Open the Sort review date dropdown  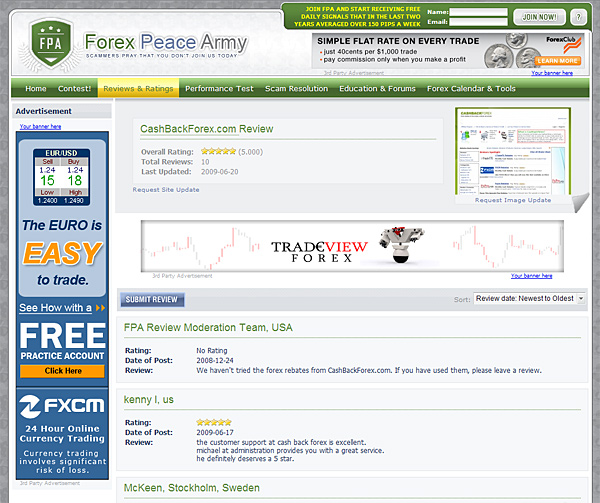tap(529, 298)
